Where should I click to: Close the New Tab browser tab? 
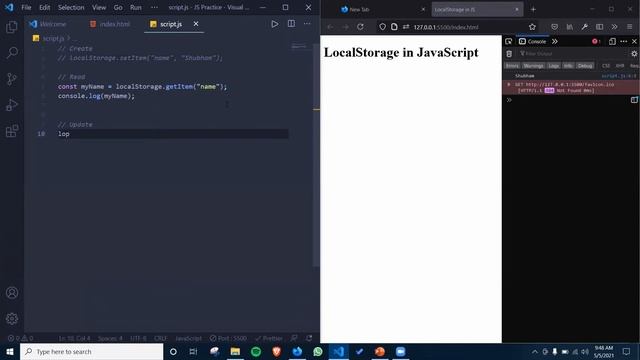click(423, 9)
